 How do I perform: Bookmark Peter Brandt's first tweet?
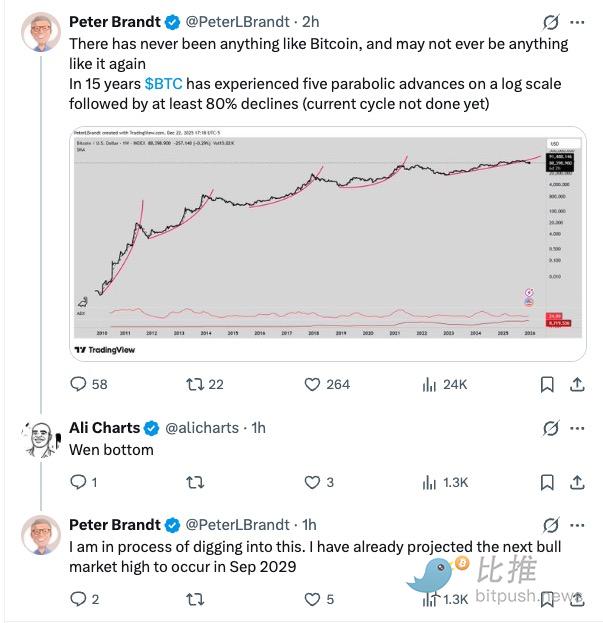(547, 384)
